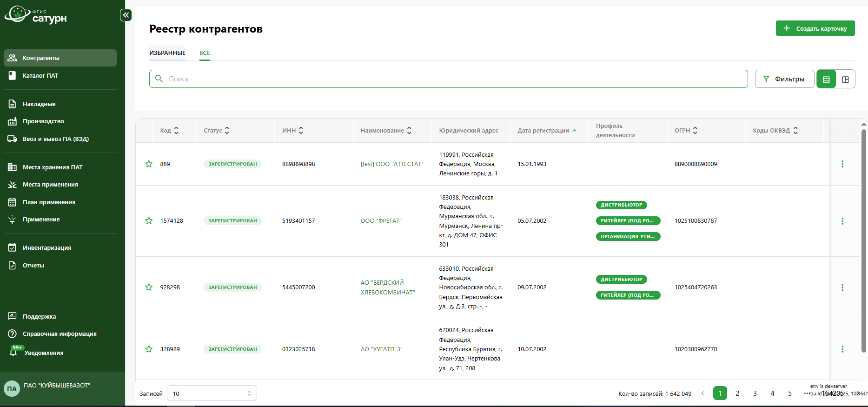Select the list view layout icon

[826, 79]
